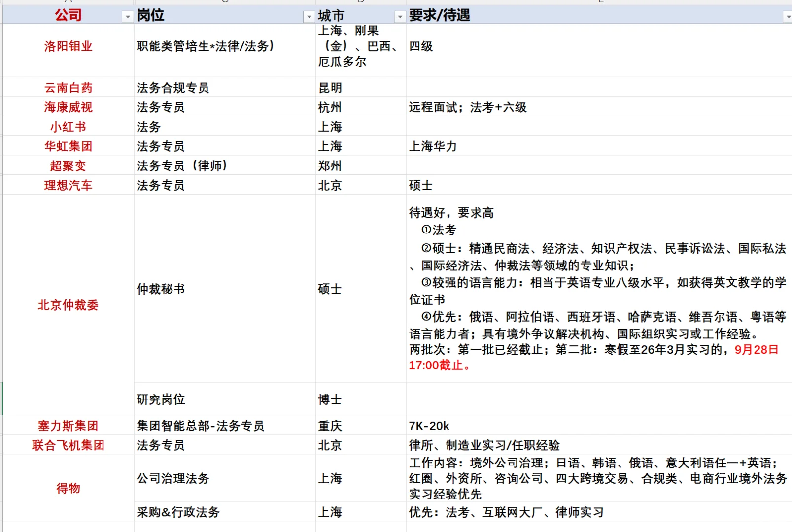The width and height of the screenshot is (792, 532).
Task: Select the 洛阳钼业 company cell
Action: [68, 50]
